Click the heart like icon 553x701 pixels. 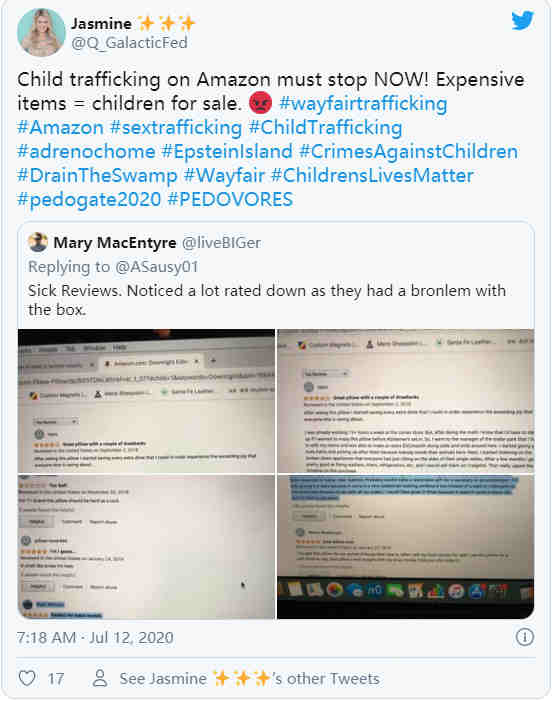(27, 678)
